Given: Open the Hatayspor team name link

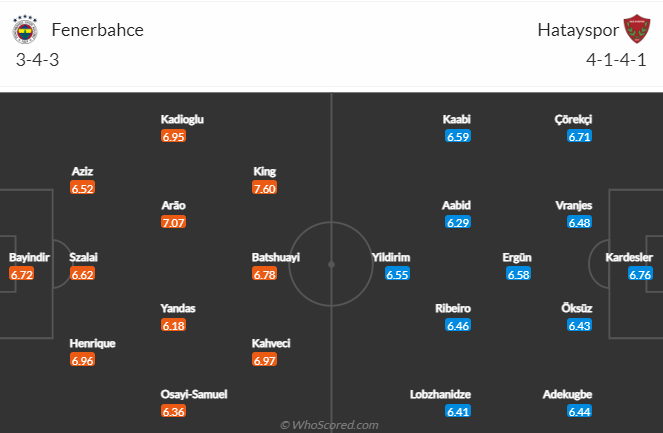Looking at the screenshot, I should (x=578, y=30).
